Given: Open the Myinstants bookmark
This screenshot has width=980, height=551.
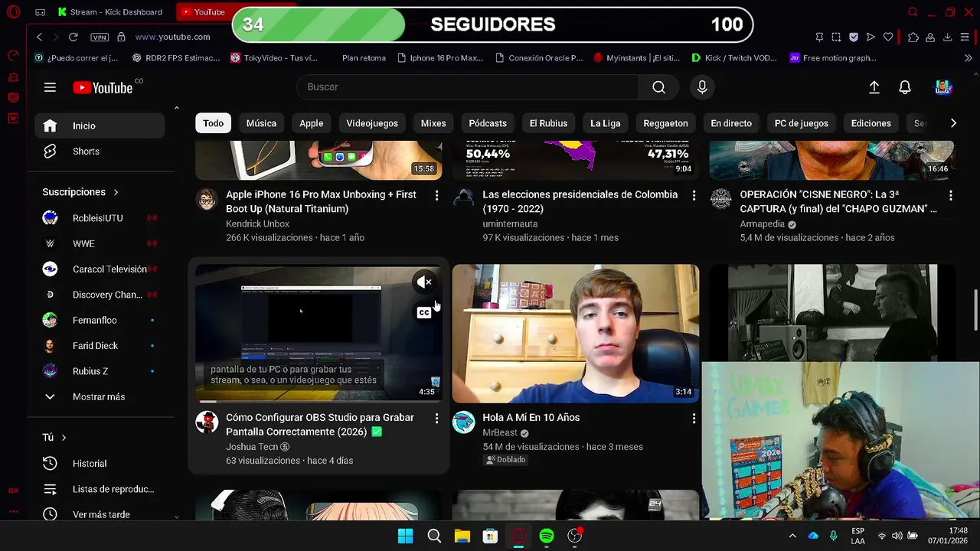Looking at the screenshot, I should point(636,58).
